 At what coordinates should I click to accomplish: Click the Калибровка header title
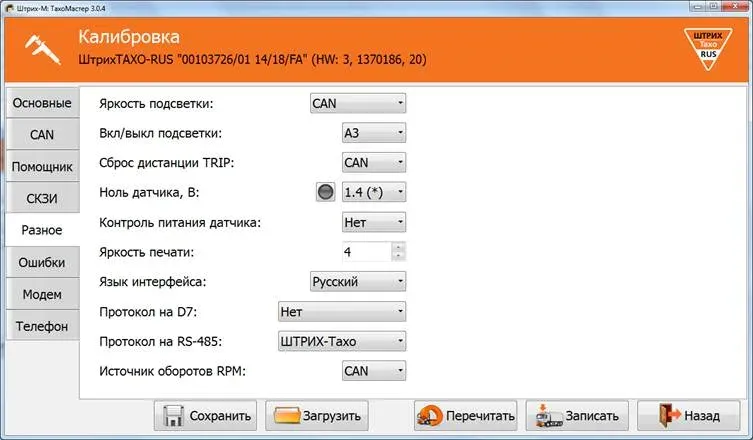coord(129,37)
